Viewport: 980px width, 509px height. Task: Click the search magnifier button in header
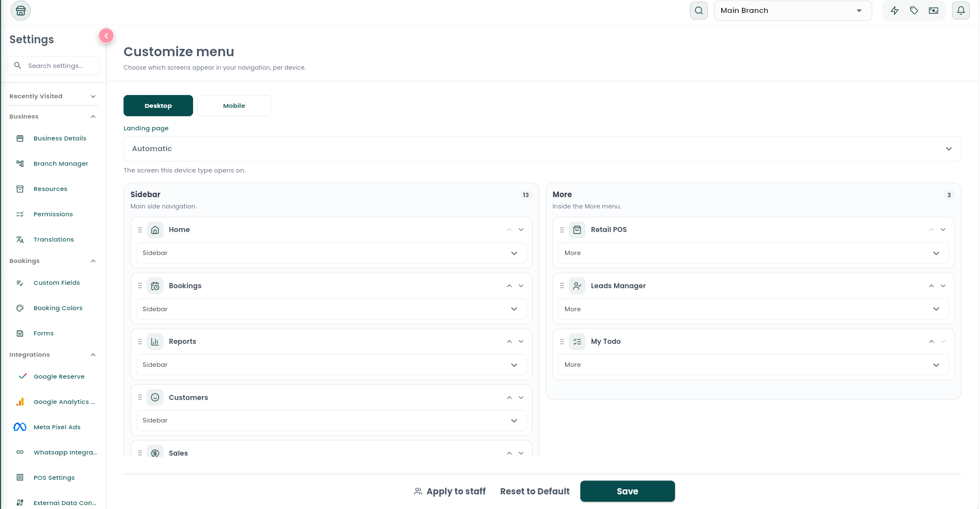pos(699,11)
